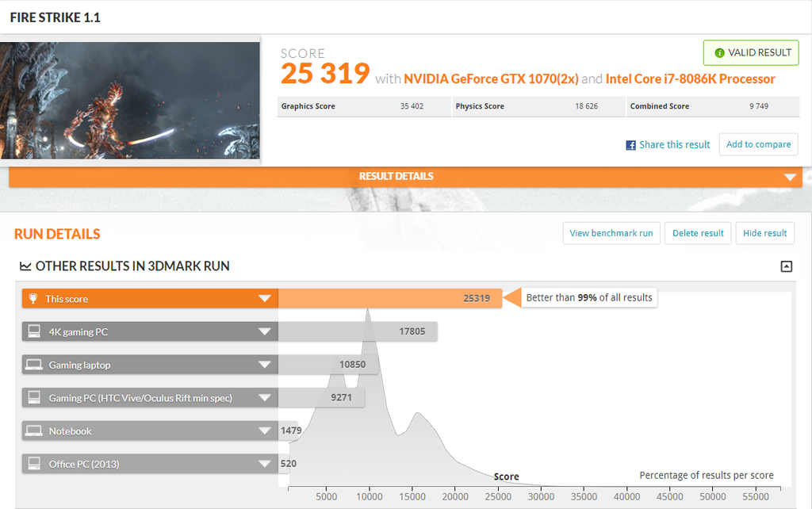Screen dimensions: 812x509
Task: Click Percentage of results per score label
Action: point(707,476)
